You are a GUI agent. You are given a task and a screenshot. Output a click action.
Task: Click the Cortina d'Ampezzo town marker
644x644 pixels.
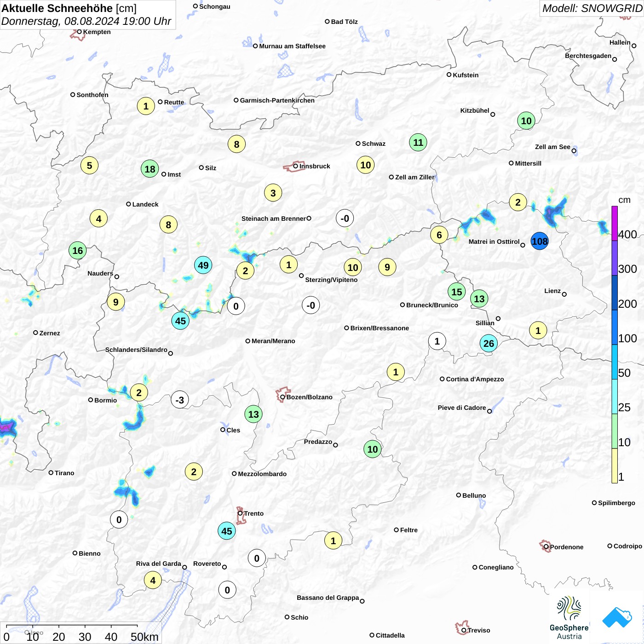(x=442, y=379)
